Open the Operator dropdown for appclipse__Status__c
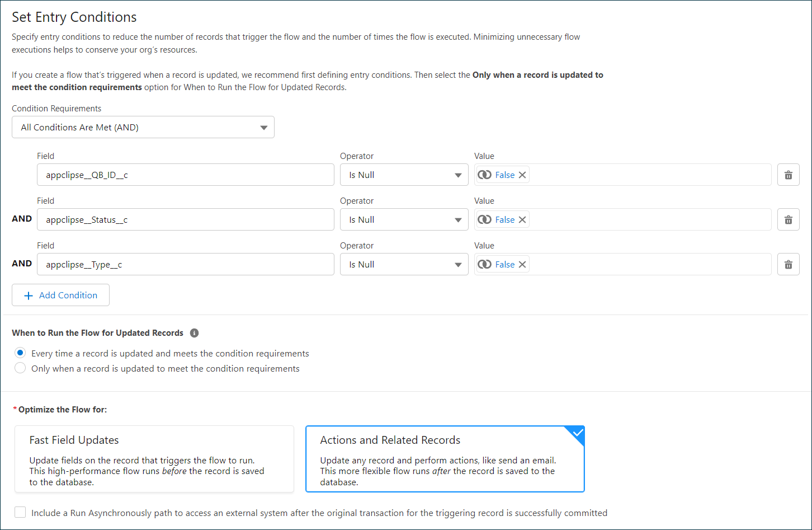This screenshot has width=812, height=530. 404,219
